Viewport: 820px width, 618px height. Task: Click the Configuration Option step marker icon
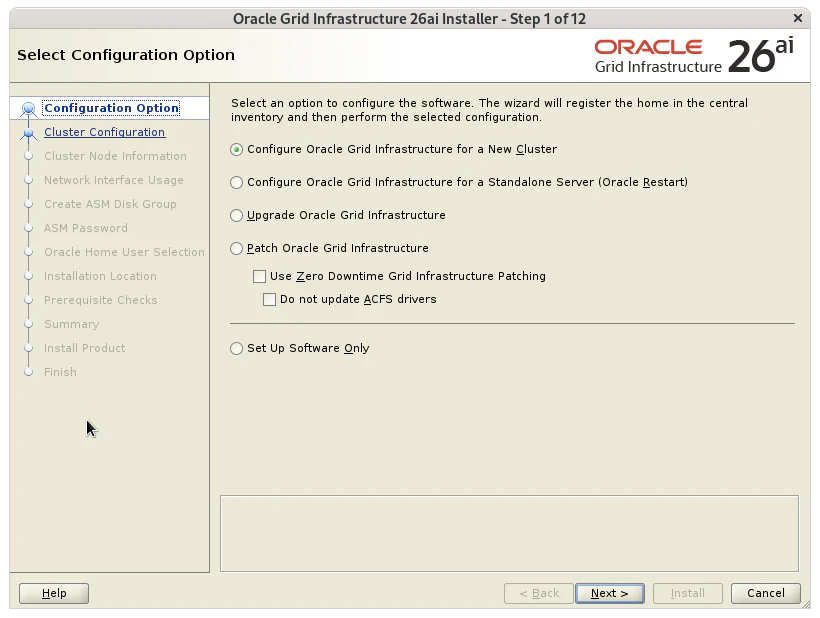point(29,109)
